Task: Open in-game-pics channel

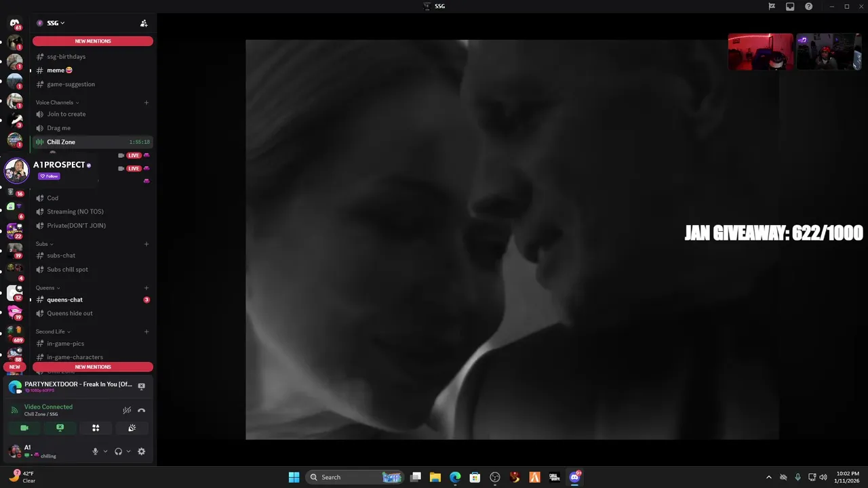Action: [92, 344]
